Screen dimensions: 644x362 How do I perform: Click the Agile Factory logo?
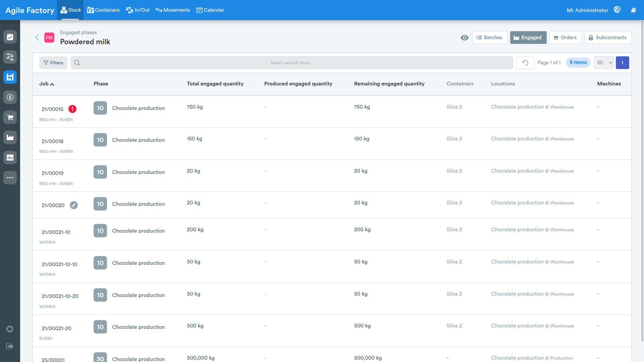tap(30, 10)
